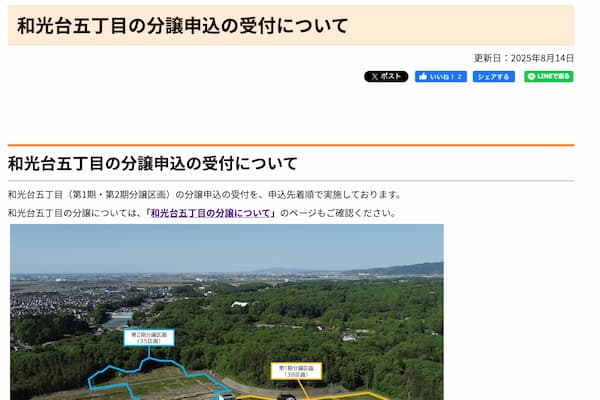Send the page with LINEで送る
Screen dimensions: 600x400
coord(549,77)
